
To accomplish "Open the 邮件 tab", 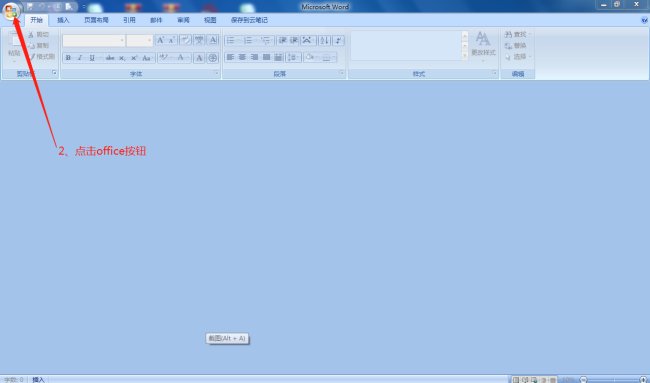I will click(156, 20).
